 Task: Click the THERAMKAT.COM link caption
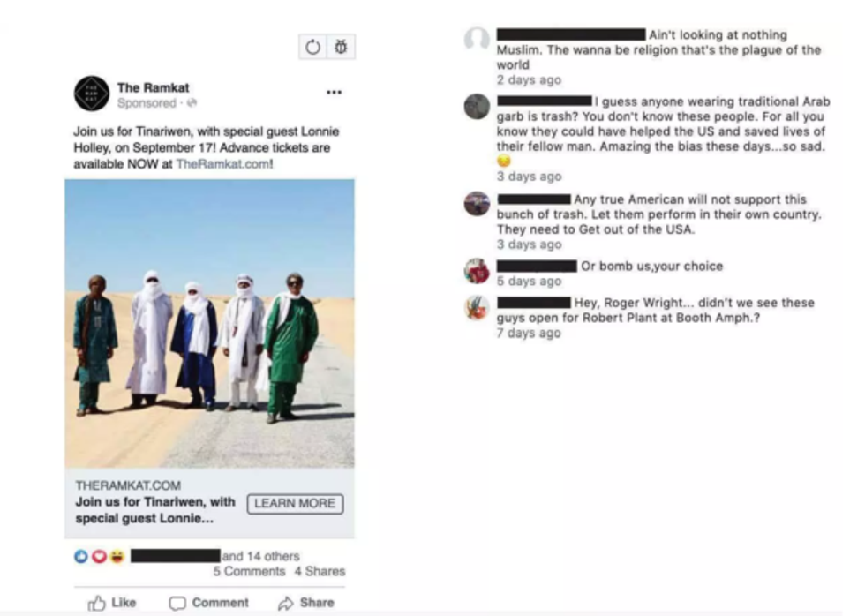point(128,485)
